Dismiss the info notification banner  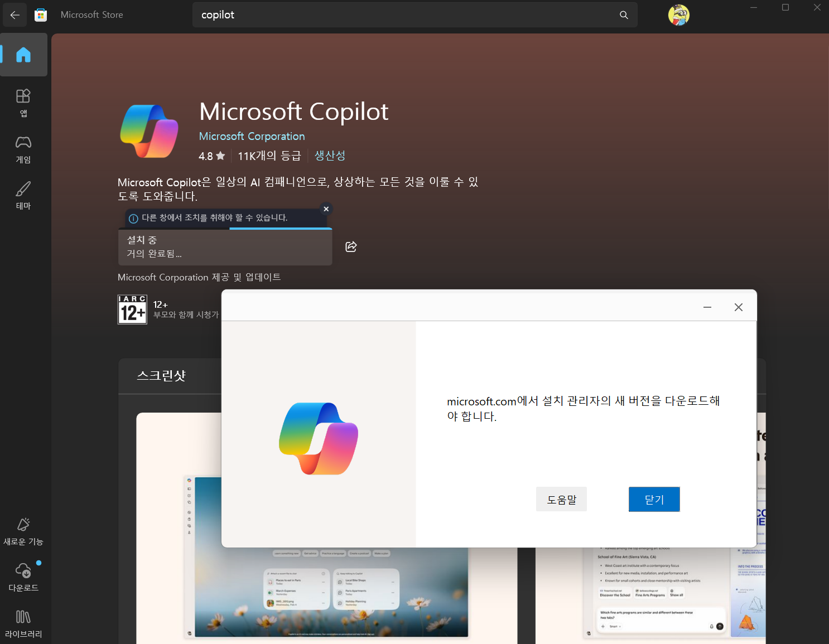[326, 209]
